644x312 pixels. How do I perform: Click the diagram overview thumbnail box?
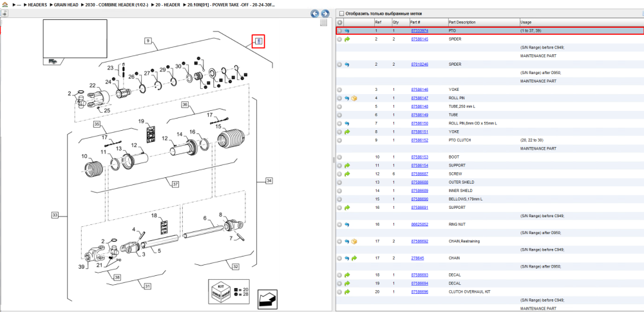(x=75, y=39)
